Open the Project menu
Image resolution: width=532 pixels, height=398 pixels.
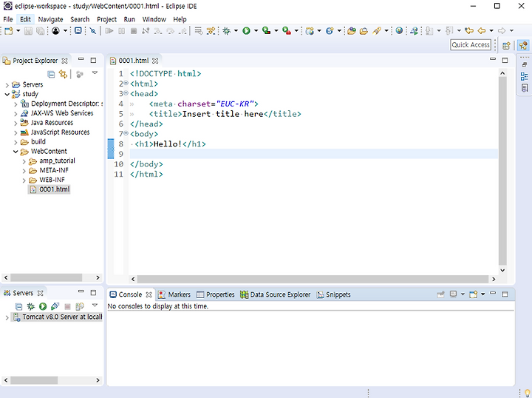[x=106, y=19]
